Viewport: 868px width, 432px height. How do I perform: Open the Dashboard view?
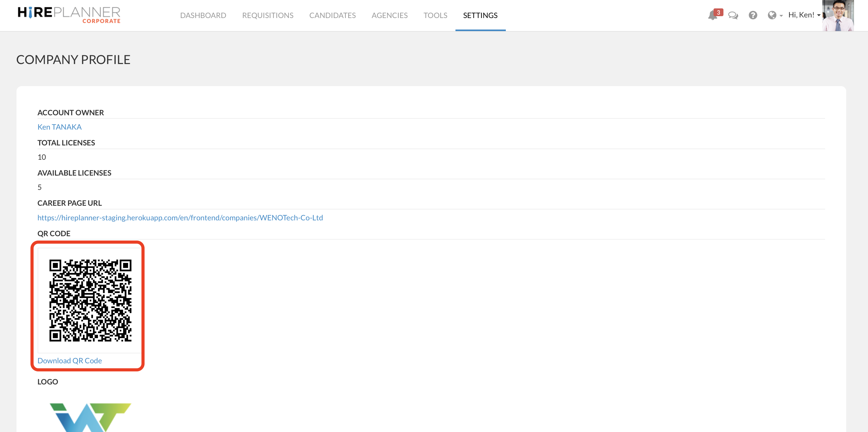pos(203,15)
